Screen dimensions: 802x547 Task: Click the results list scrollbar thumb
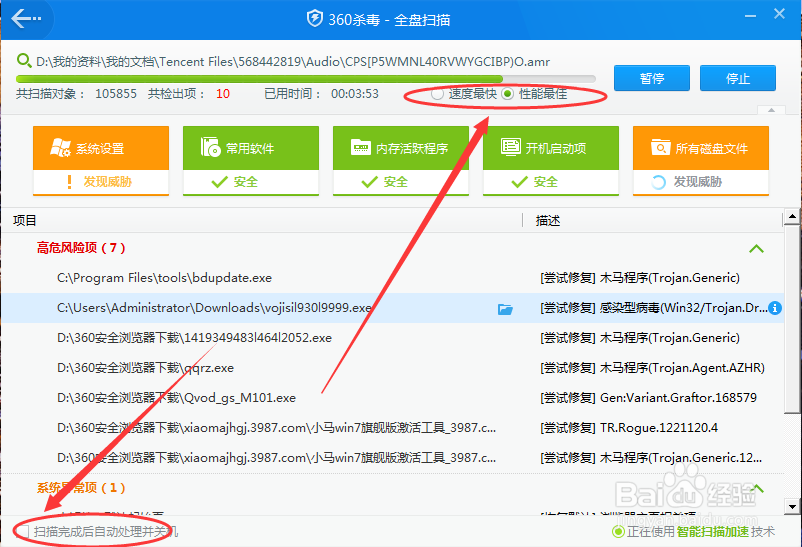[x=792, y=319]
